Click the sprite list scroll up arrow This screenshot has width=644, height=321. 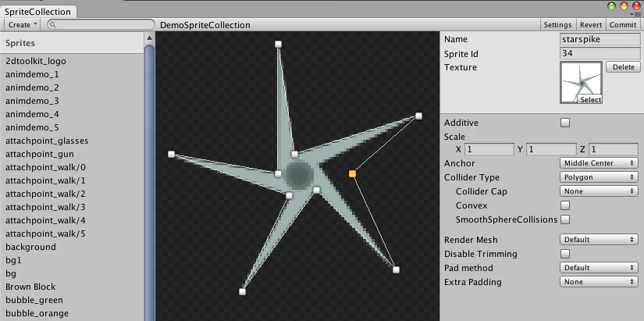(150, 38)
